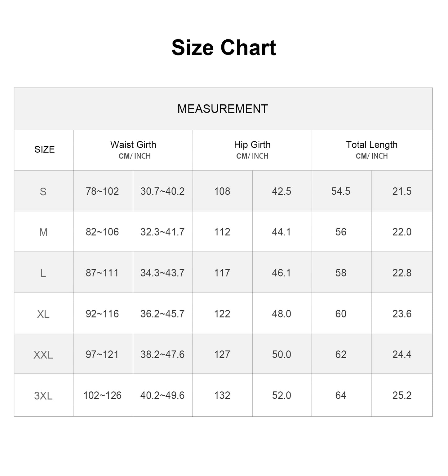Click the XXL size row label

click(x=43, y=355)
